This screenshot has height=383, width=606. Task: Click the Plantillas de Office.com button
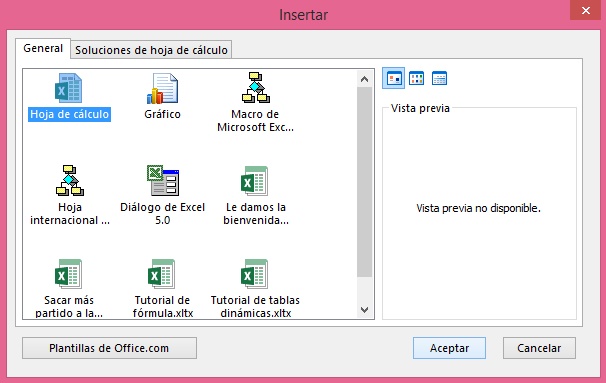click(109, 348)
